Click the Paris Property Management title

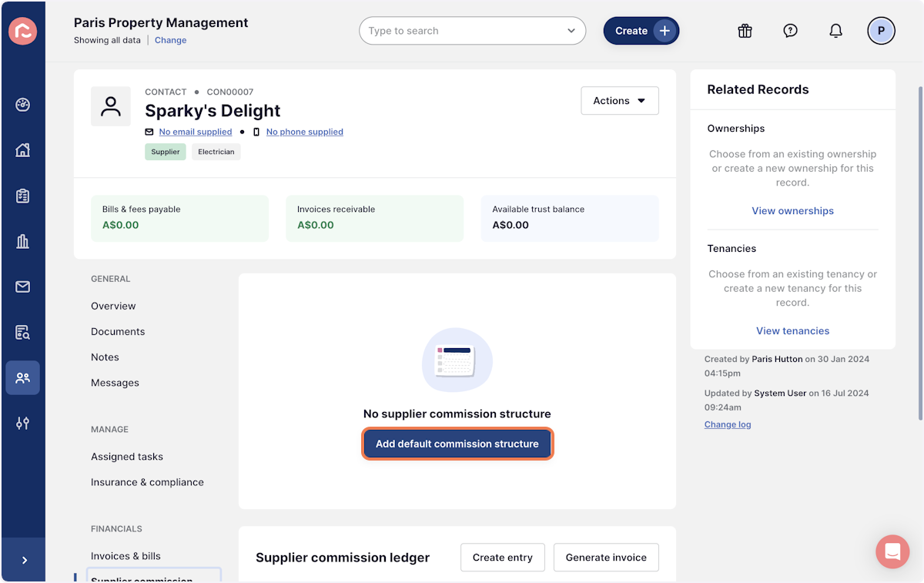click(161, 22)
